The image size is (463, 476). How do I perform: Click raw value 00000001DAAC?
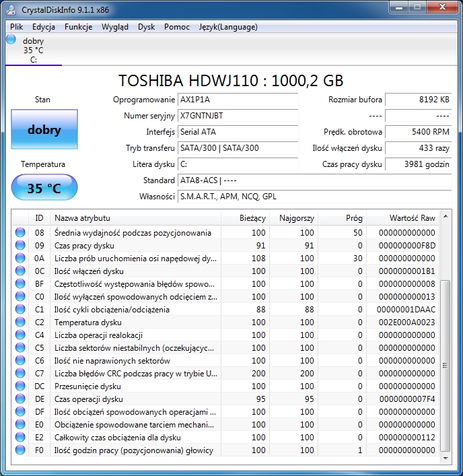[x=406, y=309]
